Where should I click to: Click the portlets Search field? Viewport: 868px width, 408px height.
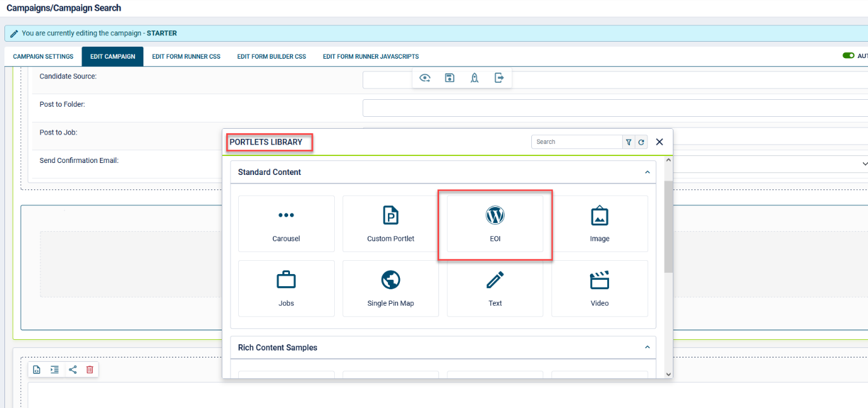(577, 142)
